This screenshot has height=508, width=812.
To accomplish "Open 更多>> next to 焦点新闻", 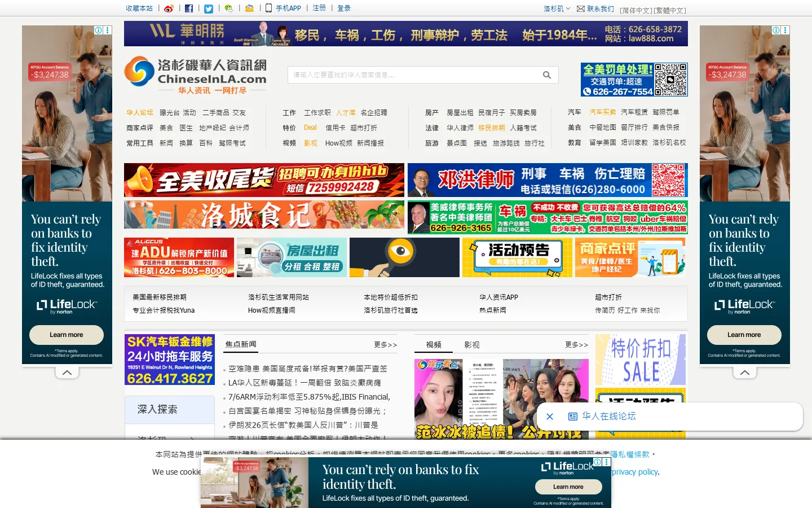I will (386, 345).
